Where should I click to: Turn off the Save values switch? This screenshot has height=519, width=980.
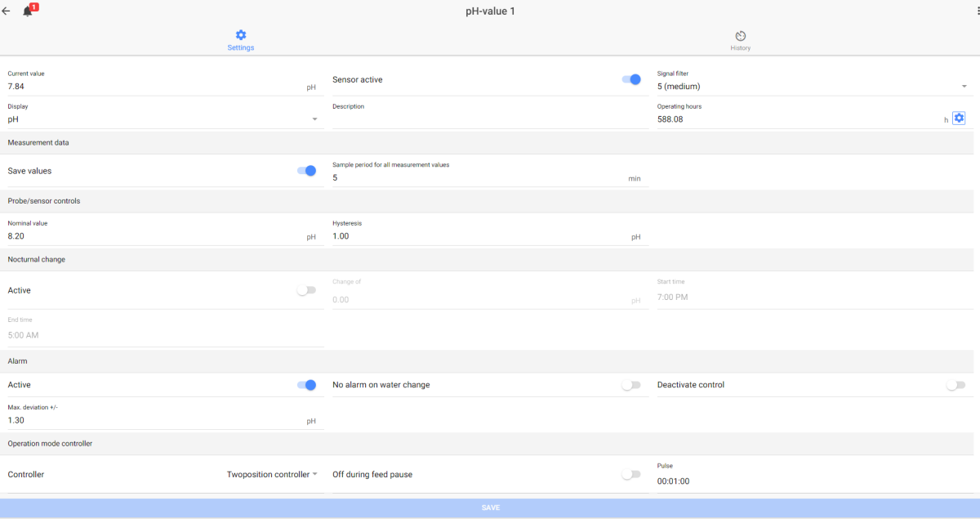(x=306, y=171)
